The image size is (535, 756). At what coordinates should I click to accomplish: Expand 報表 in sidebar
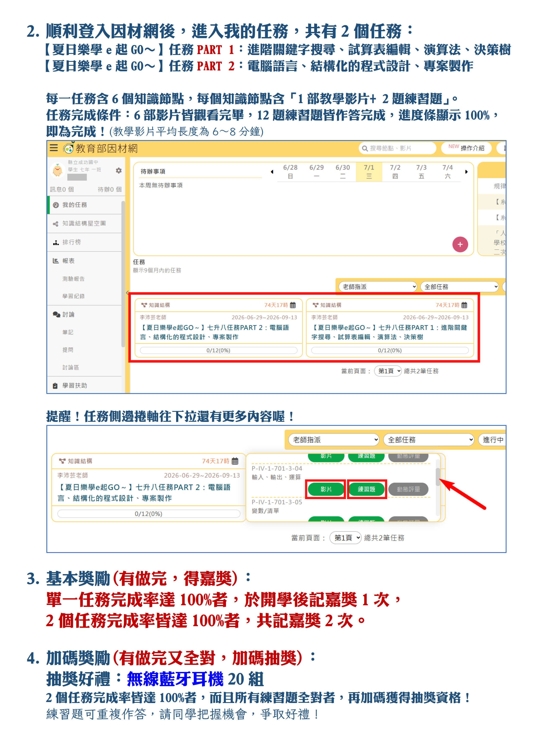coord(84,261)
